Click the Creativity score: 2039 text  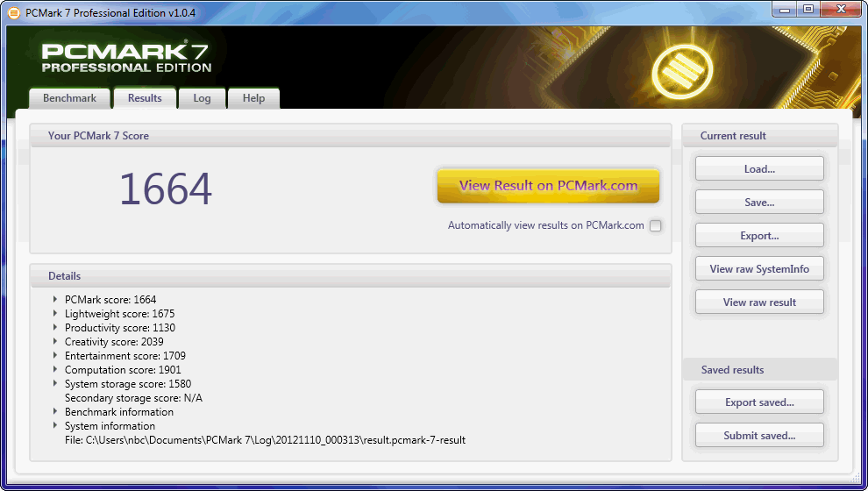[114, 342]
